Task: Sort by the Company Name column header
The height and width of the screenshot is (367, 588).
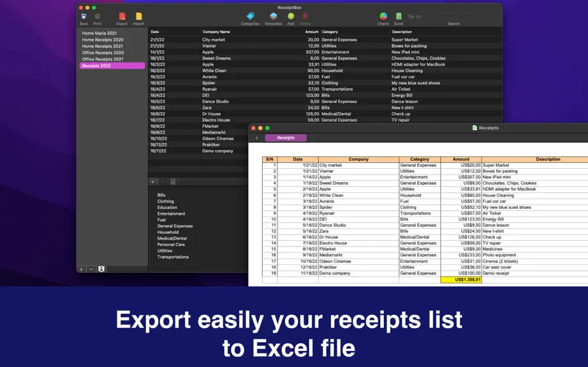Action: point(235,32)
